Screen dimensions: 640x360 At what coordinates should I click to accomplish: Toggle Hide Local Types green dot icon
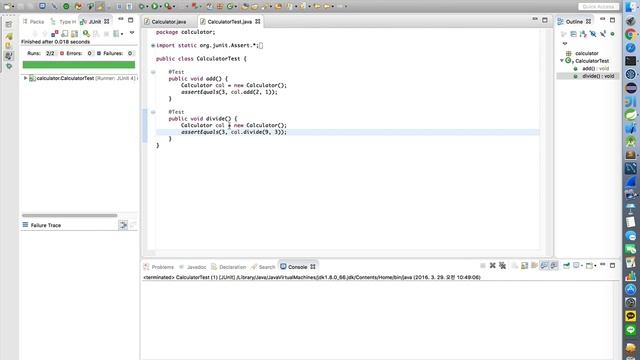[x=612, y=34]
